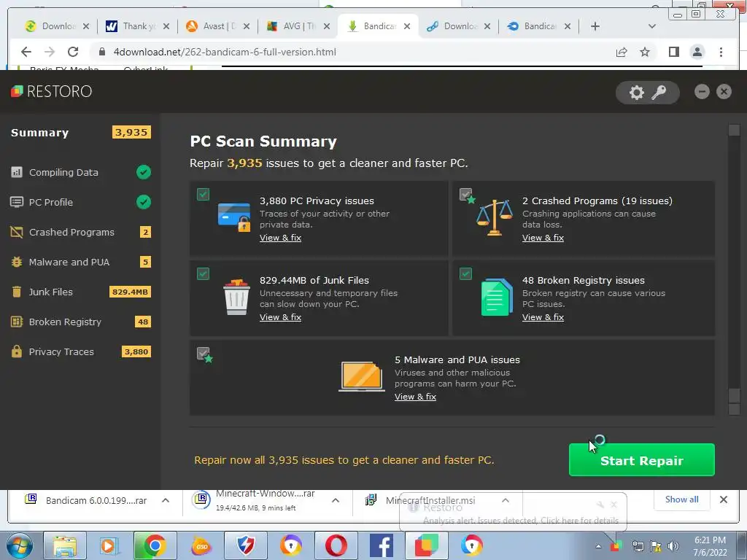Expand Minecraft-Window rar download options arrow
This screenshot has width=747, height=560.
[x=336, y=500]
